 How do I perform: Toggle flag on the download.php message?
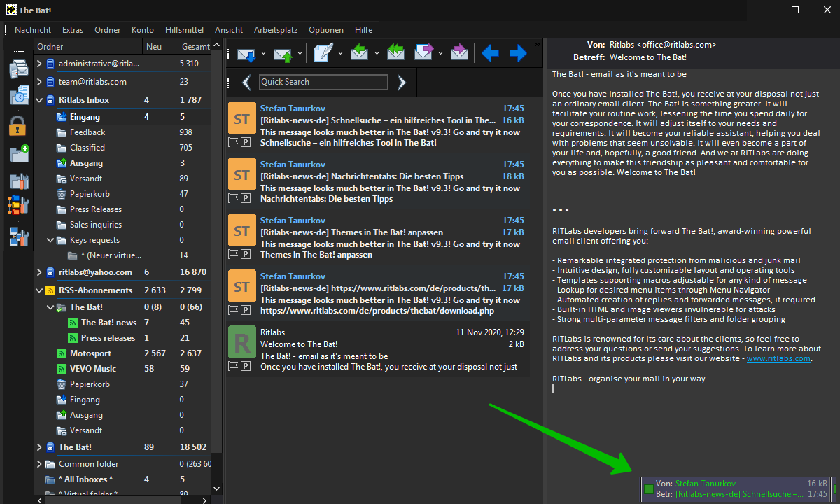pos(234,311)
